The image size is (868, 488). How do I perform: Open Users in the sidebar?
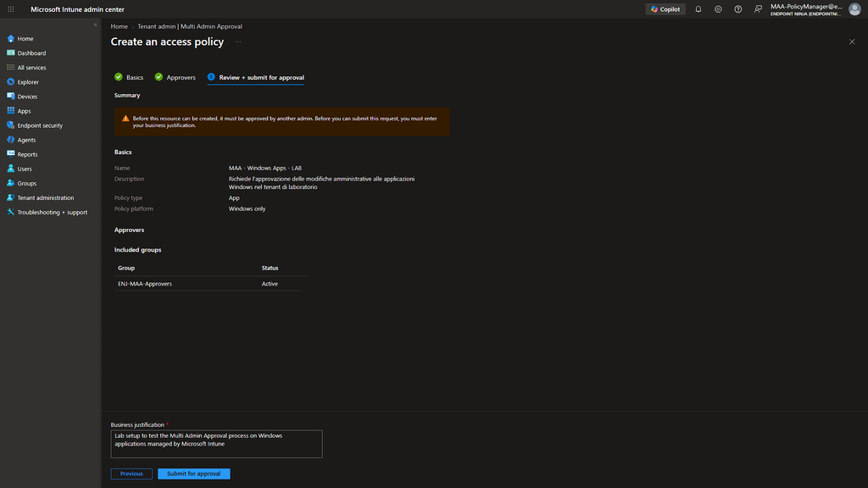25,169
